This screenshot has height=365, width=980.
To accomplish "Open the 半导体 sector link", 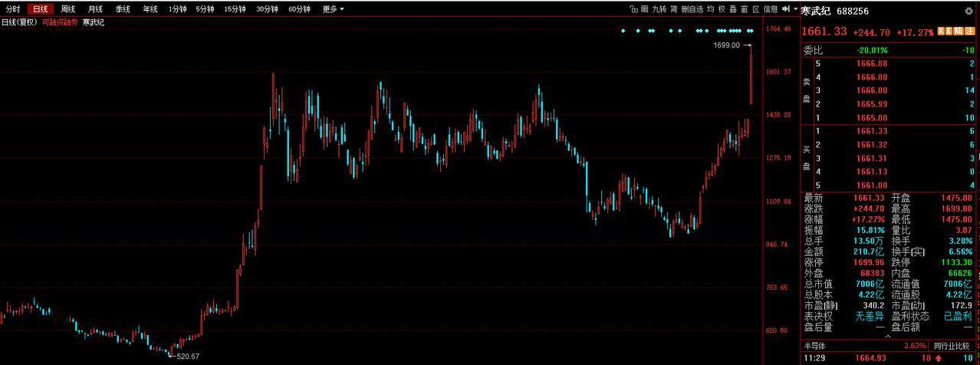I will point(815,346).
